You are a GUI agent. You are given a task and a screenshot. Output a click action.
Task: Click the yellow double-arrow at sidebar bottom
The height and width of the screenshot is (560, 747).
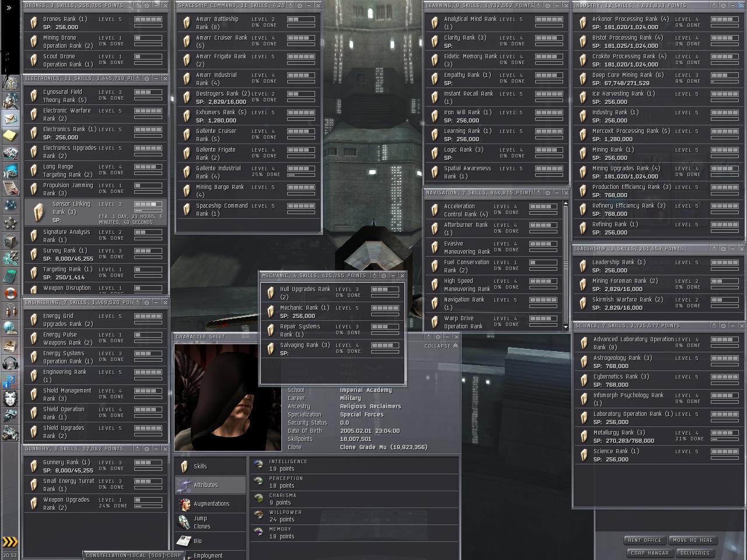coord(10,542)
